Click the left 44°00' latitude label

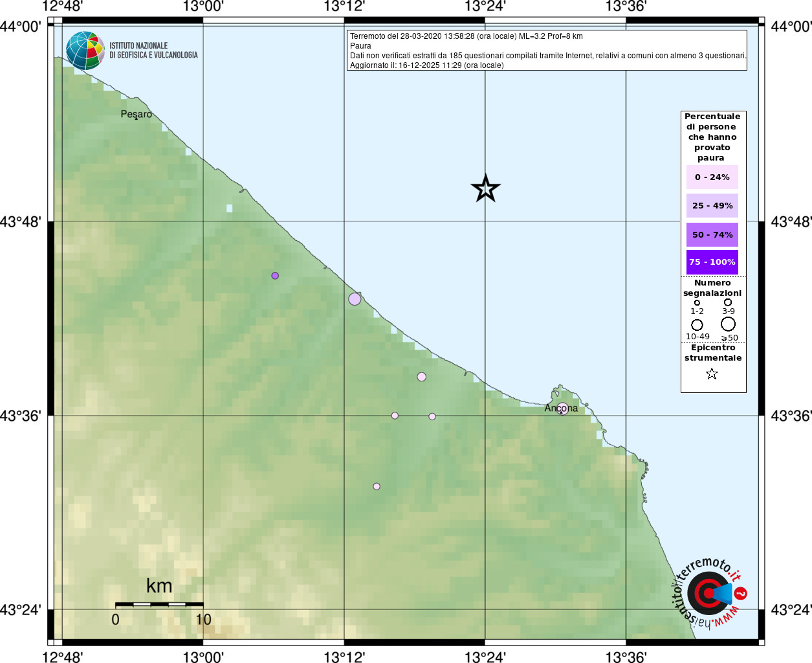pos(20,27)
